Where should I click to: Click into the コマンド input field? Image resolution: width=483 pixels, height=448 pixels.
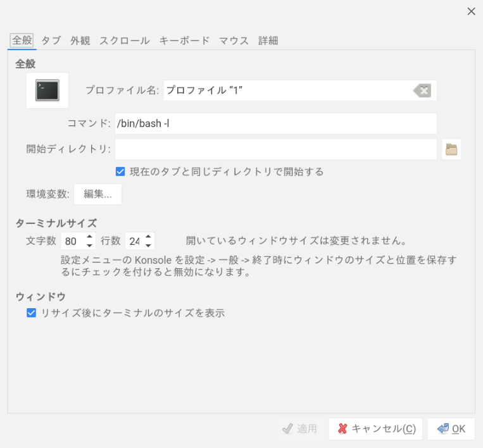tap(275, 123)
